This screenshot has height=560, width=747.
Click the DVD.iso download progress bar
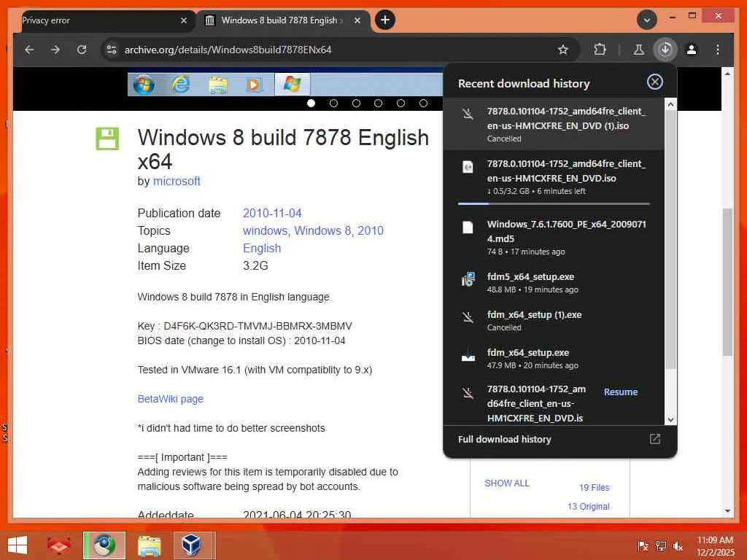pyautogui.click(x=554, y=203)
